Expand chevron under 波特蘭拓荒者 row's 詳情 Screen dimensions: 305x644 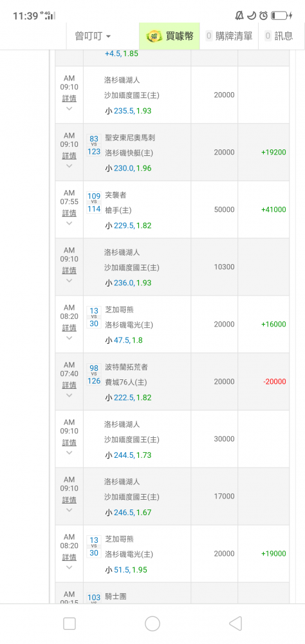69,395
